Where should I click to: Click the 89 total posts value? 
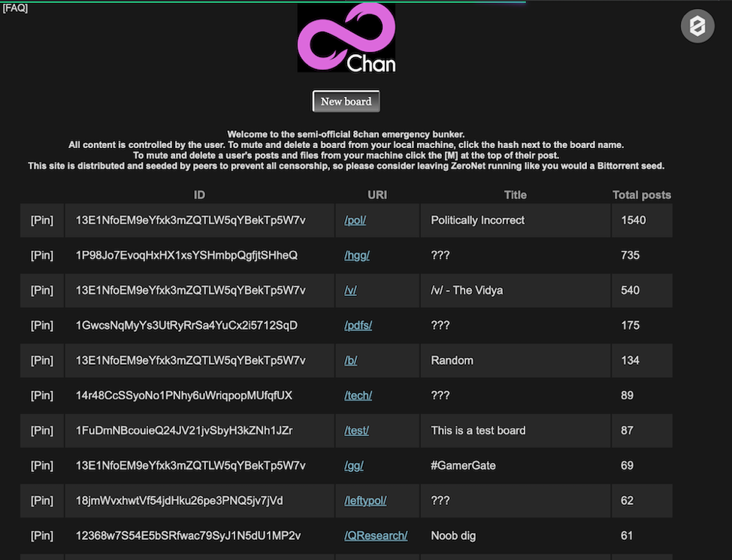tap(627, 395)
